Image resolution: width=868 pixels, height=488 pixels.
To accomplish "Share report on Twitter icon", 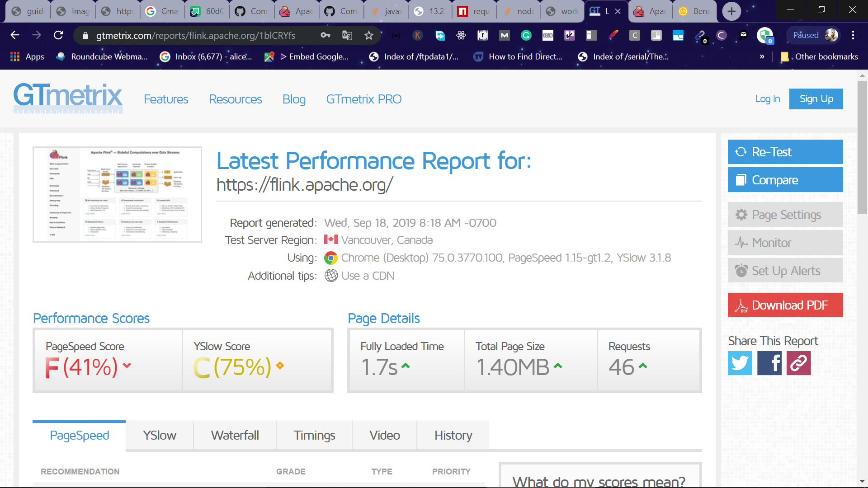I will (x=740, y=363).
